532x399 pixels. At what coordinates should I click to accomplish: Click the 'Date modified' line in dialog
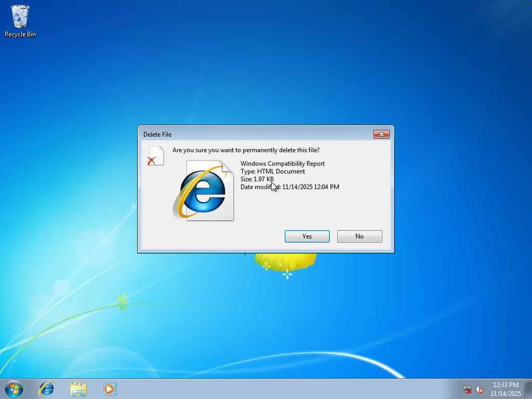290,187
